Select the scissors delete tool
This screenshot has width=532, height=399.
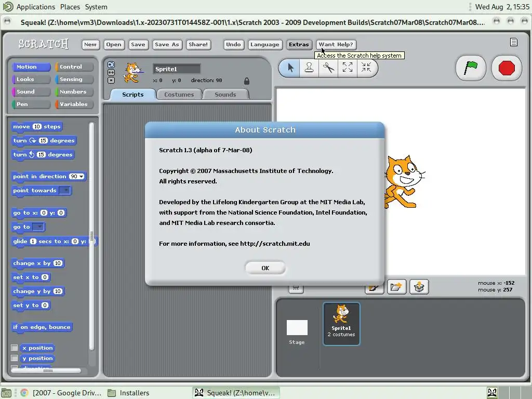pyautogui.click(x=328, y=68)
